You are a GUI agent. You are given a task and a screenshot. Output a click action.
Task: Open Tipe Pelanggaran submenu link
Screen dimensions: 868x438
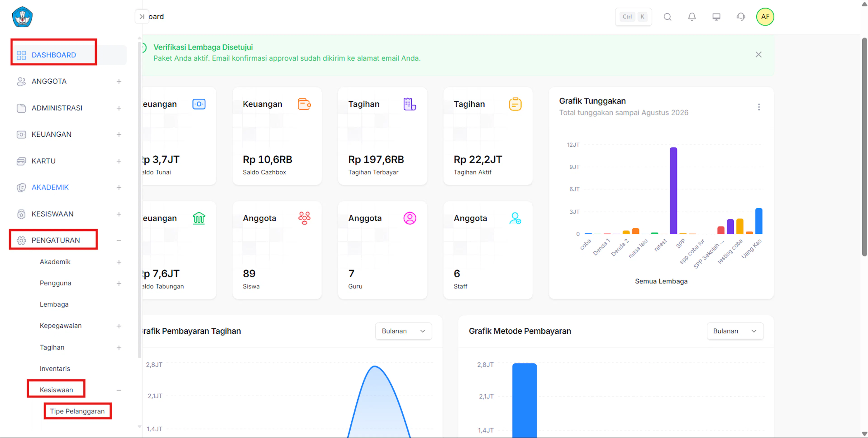click(77, 411)
